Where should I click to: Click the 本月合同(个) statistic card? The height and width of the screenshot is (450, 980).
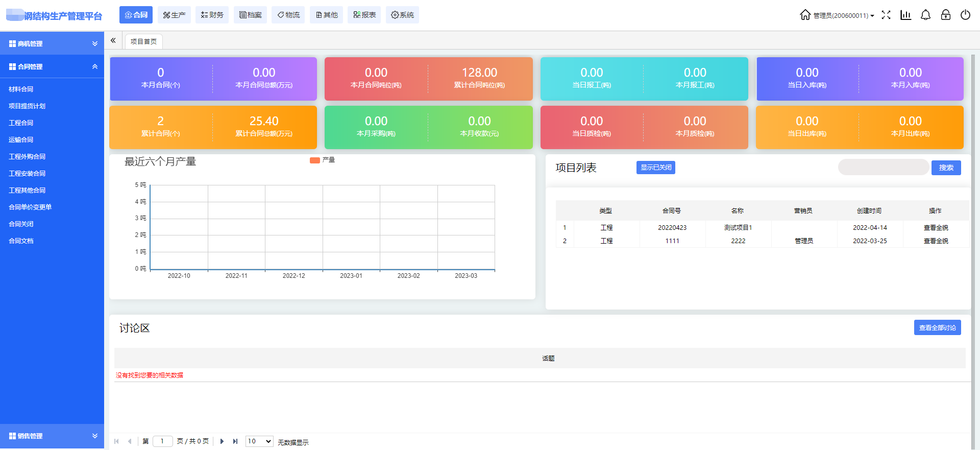tap(161, 78)
